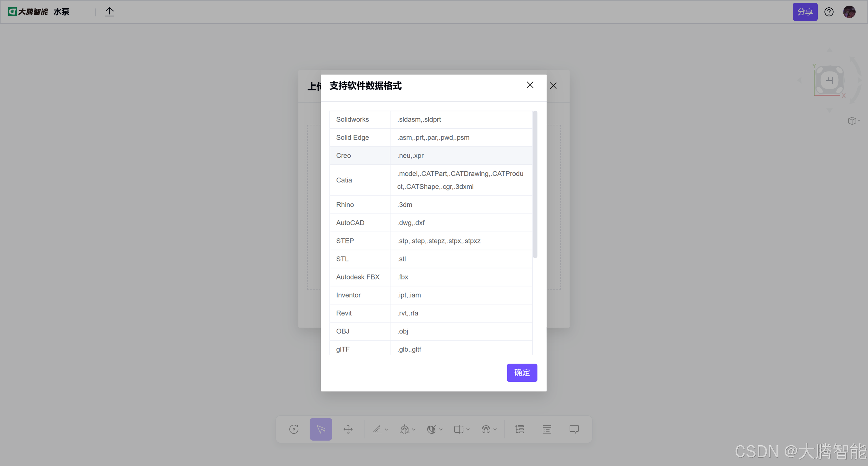Image resolution: width=868 pixels, height=466 pixels.
Task: Open the model structure tree icon
Action: [x=520, y=429]
